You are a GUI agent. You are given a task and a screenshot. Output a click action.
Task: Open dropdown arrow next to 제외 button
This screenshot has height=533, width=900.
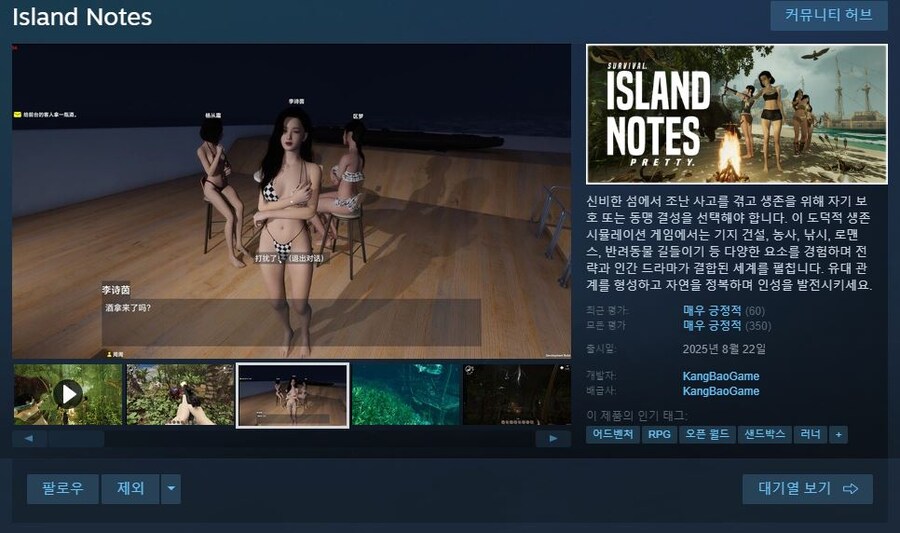pyautogui.click(x=171, y=489)
